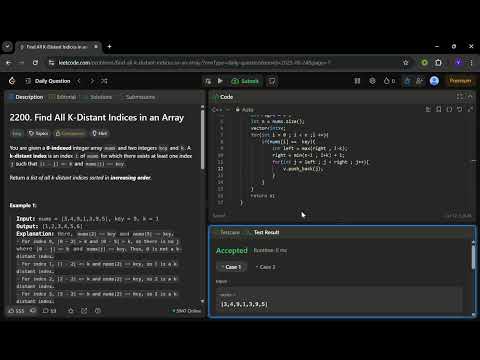Show the Topics tag
Viewport: 480px width, 360px height.
(39, 133)
